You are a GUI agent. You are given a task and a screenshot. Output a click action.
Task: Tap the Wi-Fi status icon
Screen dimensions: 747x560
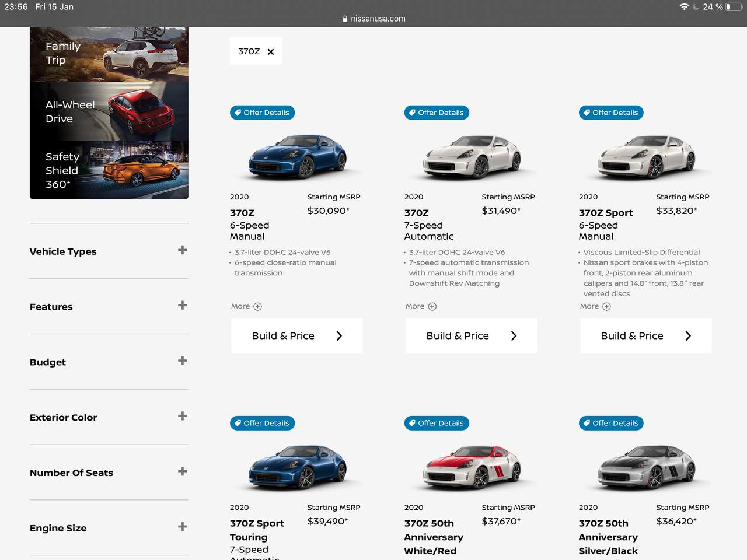[x=684, y=7]
